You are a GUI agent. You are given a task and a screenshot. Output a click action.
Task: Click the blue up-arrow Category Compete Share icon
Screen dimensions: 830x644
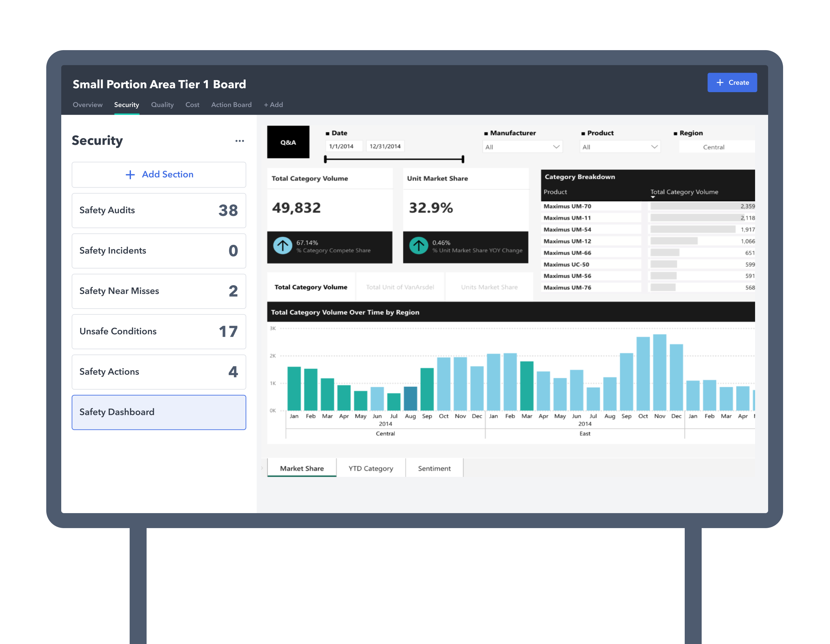point(282,246)
